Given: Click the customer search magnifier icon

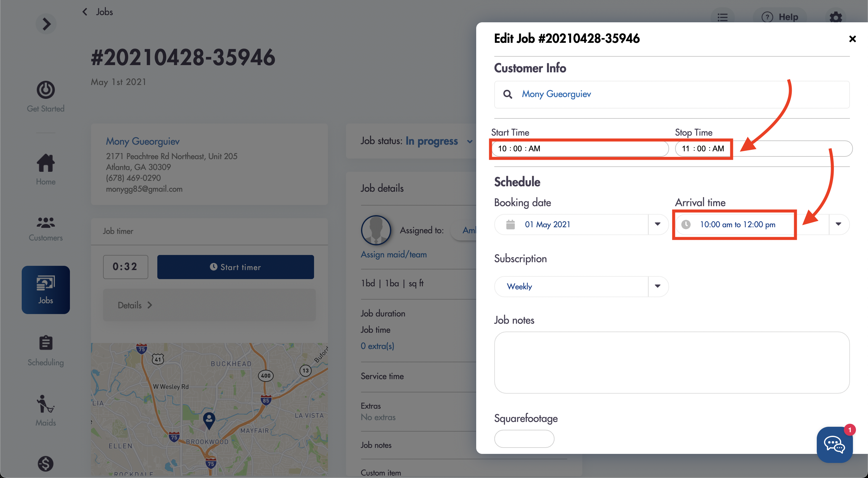Looking at the screenshot, I should pos(508,94).
